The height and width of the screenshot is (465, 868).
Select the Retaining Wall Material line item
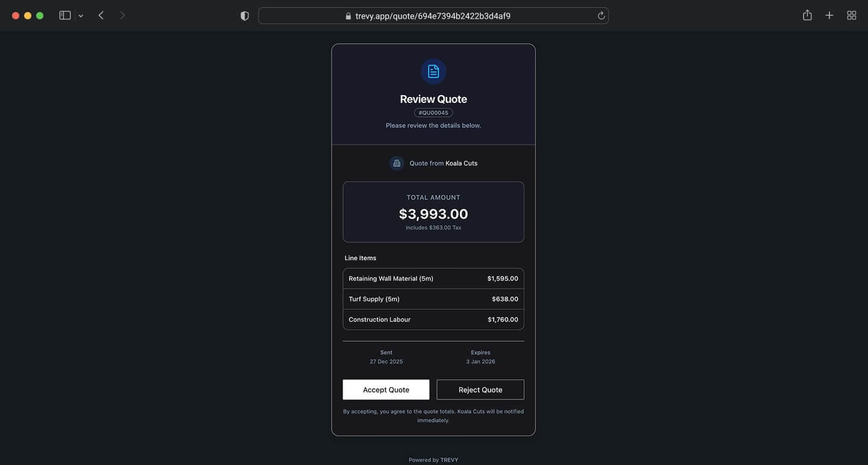click(433, 278)
